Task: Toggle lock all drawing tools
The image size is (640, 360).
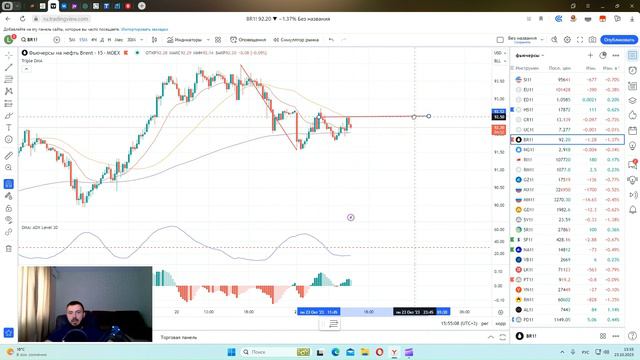Action: click(9, 208)
